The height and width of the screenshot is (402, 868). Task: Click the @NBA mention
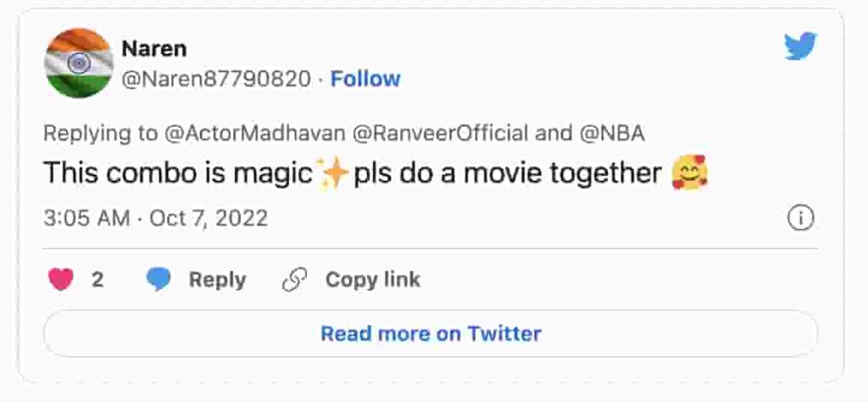pos(614,133)
